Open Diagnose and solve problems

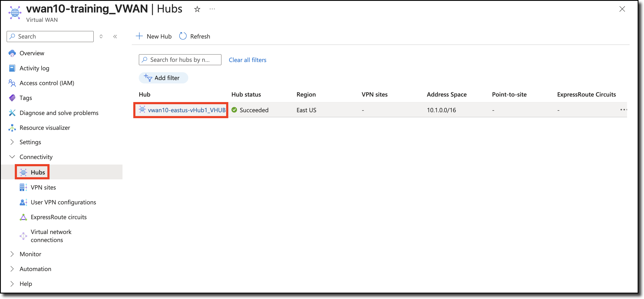pos(59,113)
